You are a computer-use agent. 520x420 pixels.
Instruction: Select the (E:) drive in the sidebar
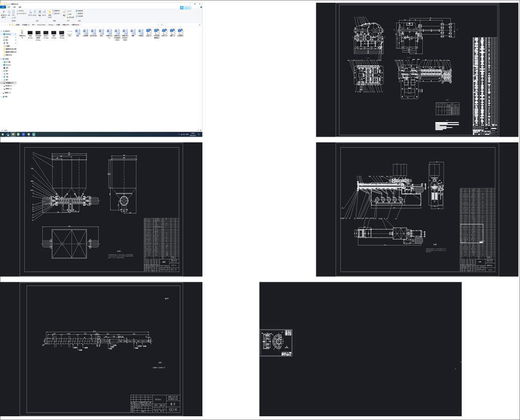click(x=8, y=89)
